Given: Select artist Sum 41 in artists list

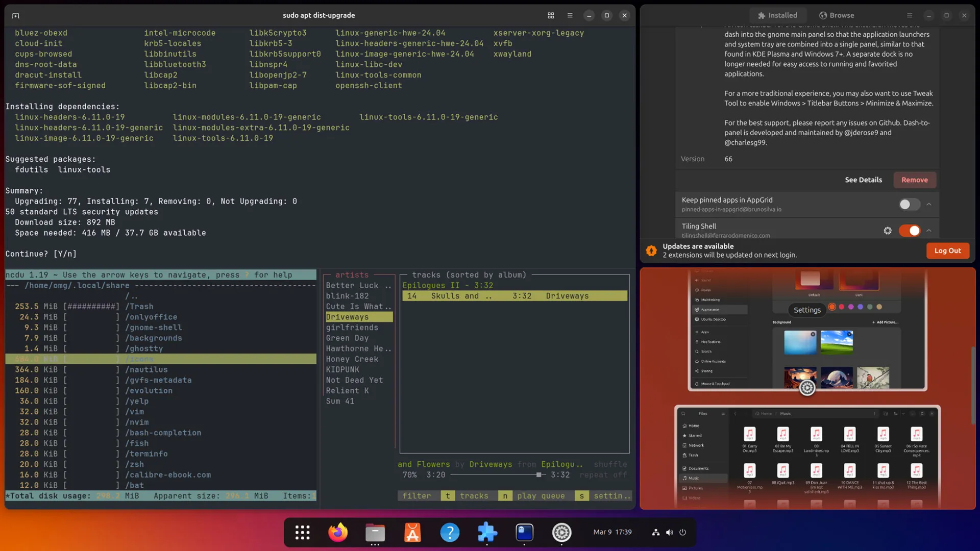Looking at the screenshot, I should (359, 401).
